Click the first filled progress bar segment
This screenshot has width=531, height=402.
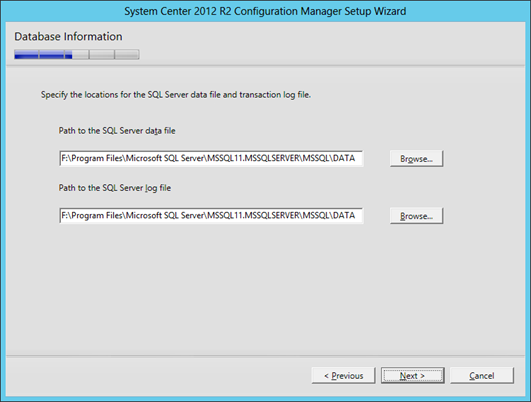[26, 55]
